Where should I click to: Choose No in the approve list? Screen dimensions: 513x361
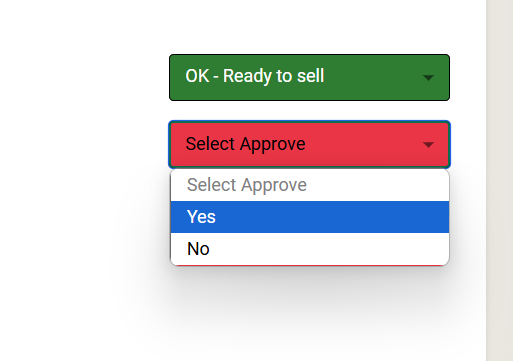[310, 249]
